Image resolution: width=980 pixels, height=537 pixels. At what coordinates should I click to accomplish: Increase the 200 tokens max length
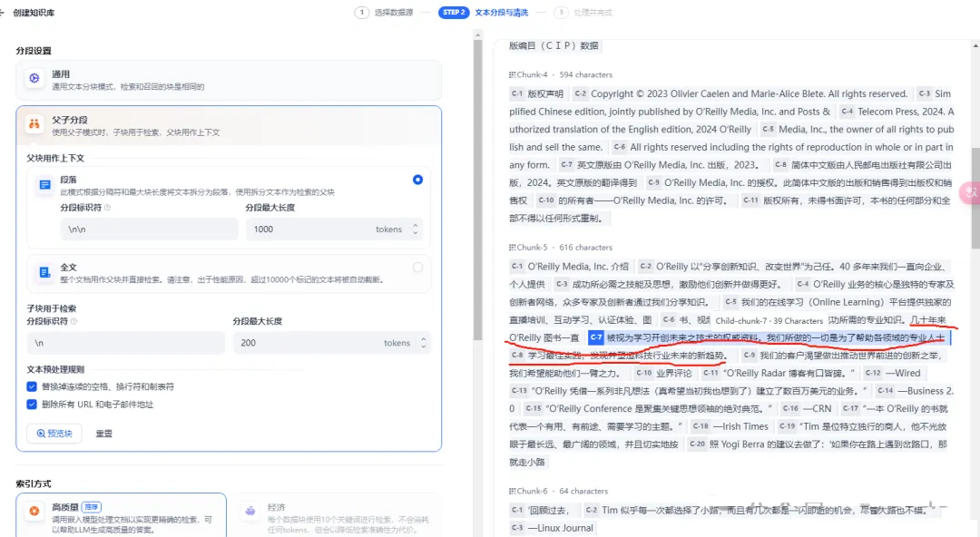coord(423,339)
